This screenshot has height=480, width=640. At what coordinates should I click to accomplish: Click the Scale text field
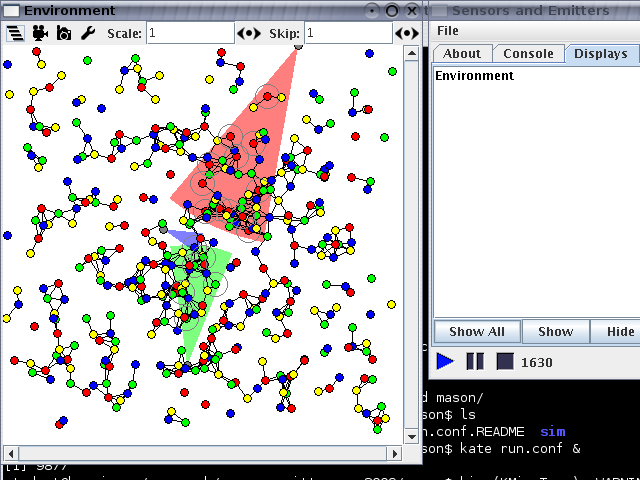(x=189, y=33)
